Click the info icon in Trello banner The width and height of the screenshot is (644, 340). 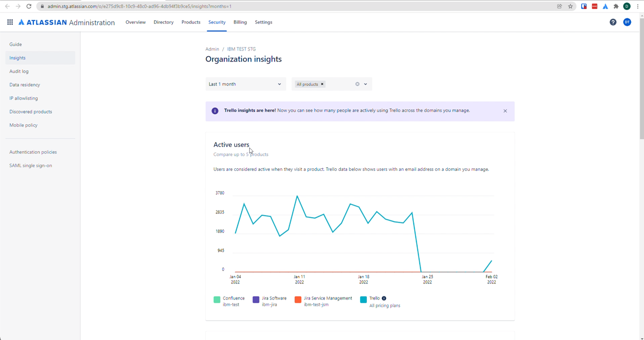pos(215,111)
